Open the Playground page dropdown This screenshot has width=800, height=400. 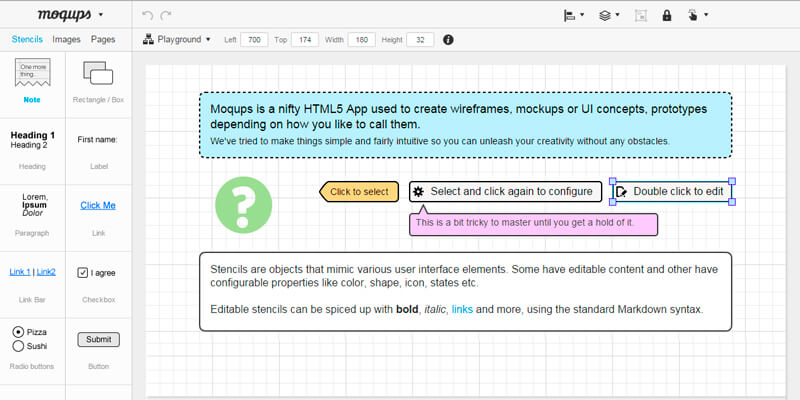click(x=178, y=40)
